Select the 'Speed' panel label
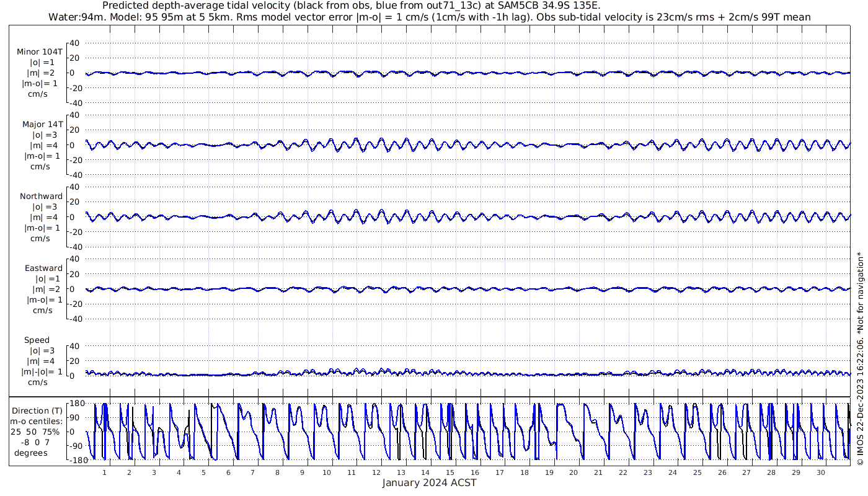 [37, 340]
